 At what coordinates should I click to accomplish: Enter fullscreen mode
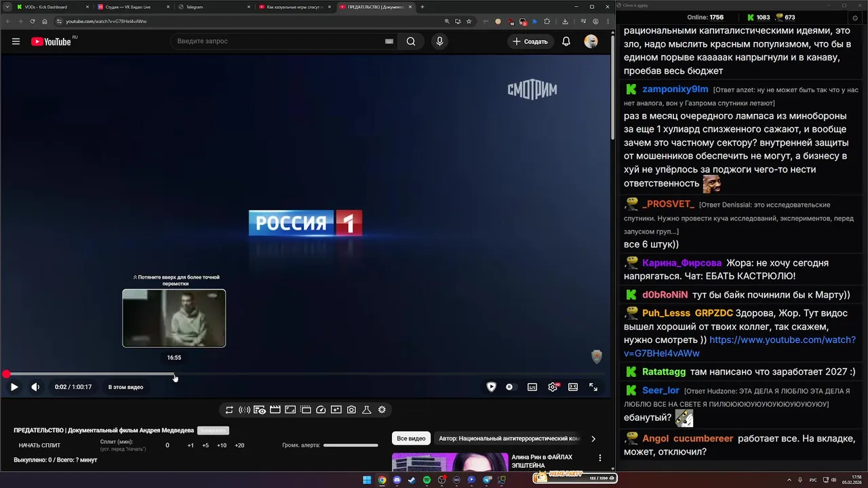[593, 387]
